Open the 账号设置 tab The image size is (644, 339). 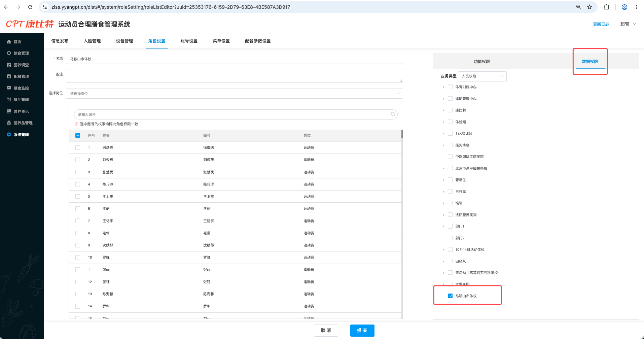(189, 41)
